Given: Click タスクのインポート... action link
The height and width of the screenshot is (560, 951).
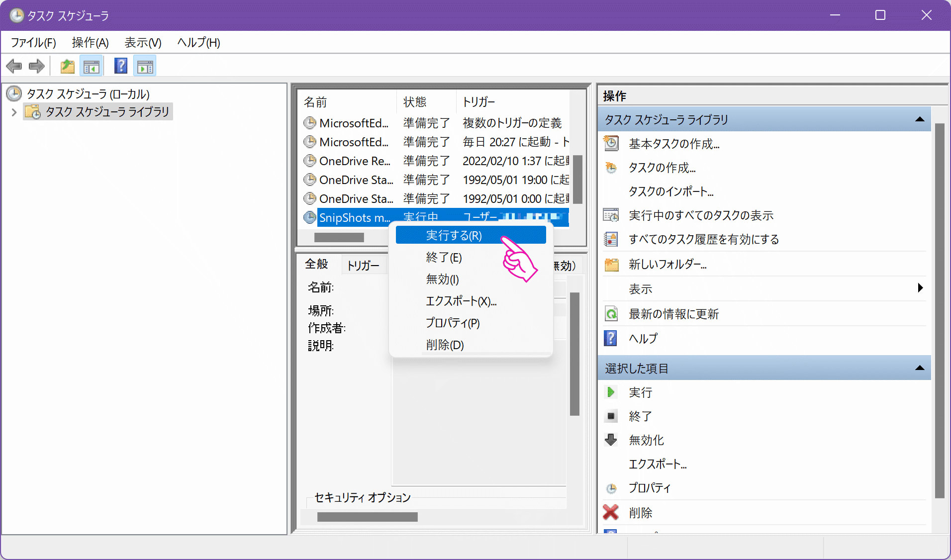Looking at the screenshot, I should tap(671, 191).
